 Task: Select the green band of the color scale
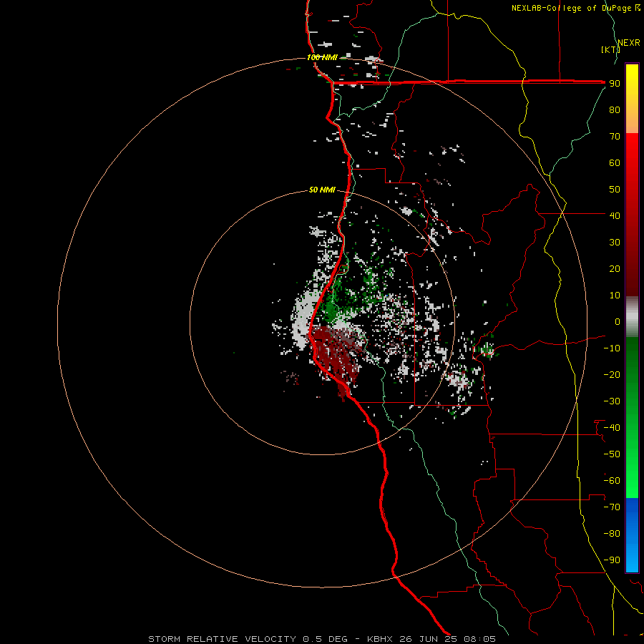click(632, 418)
